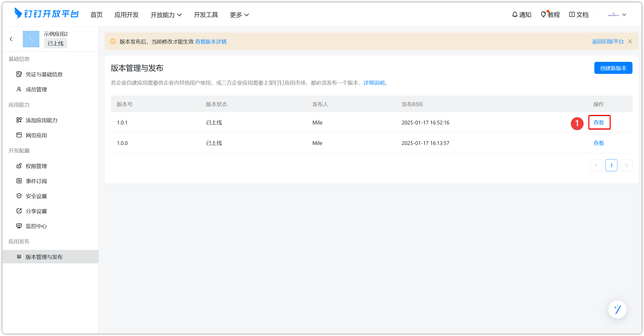Expand the 更多 dropdown in navbar
The width and height of the screenshot is (644, 336).
click(239, 15)
